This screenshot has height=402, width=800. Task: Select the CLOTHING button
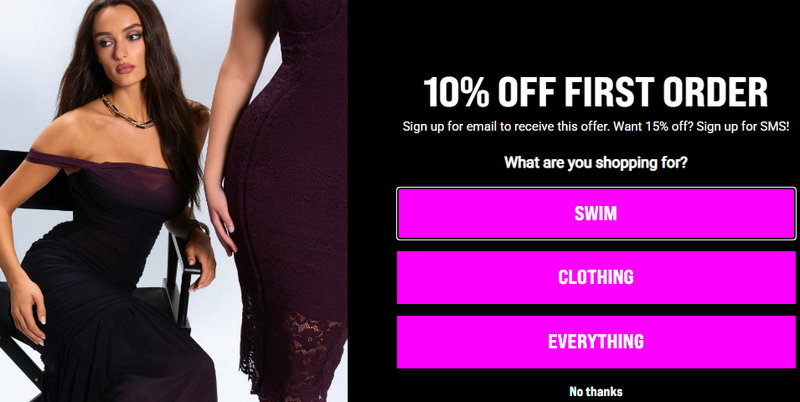click(596, 277)
